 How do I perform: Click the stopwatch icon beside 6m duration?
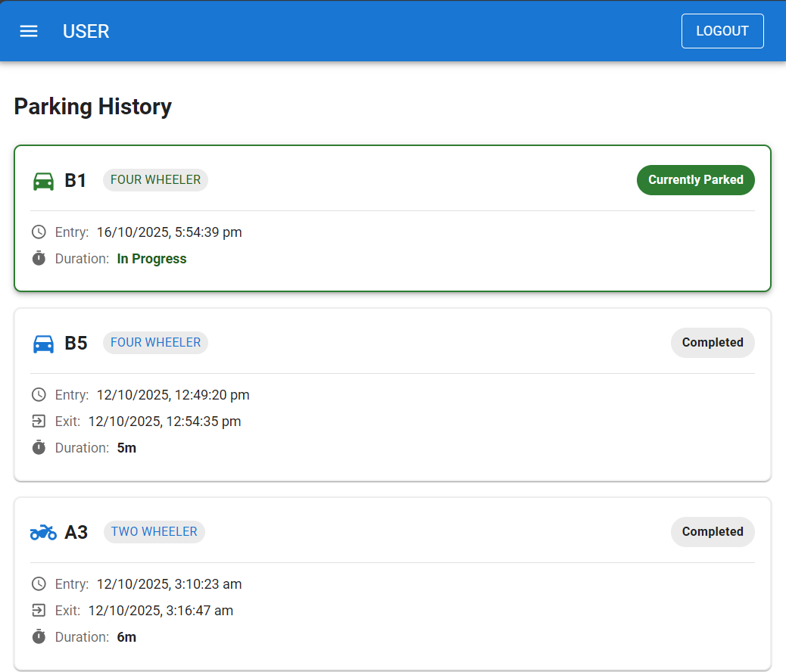tap(39, 637)
